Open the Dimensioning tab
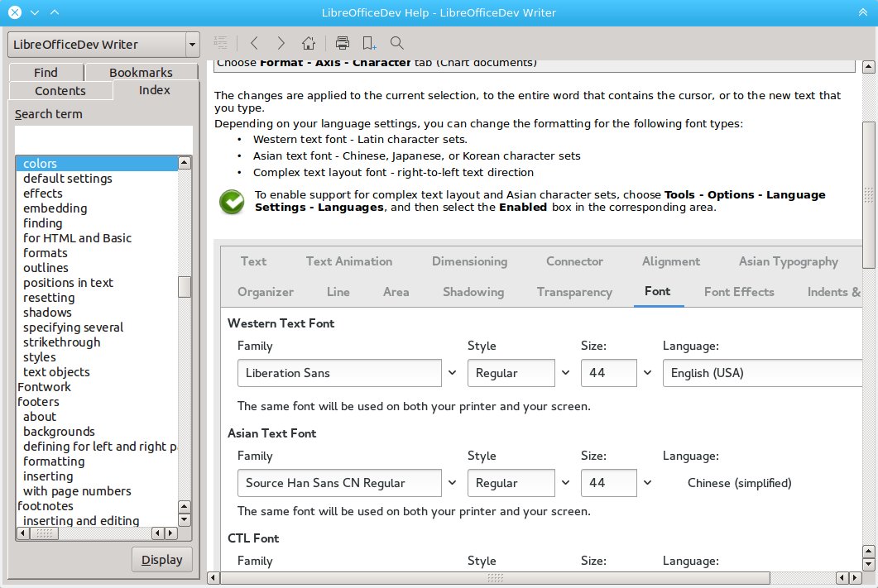This screenshot has height=588, width=878. (x=469, y=261)
